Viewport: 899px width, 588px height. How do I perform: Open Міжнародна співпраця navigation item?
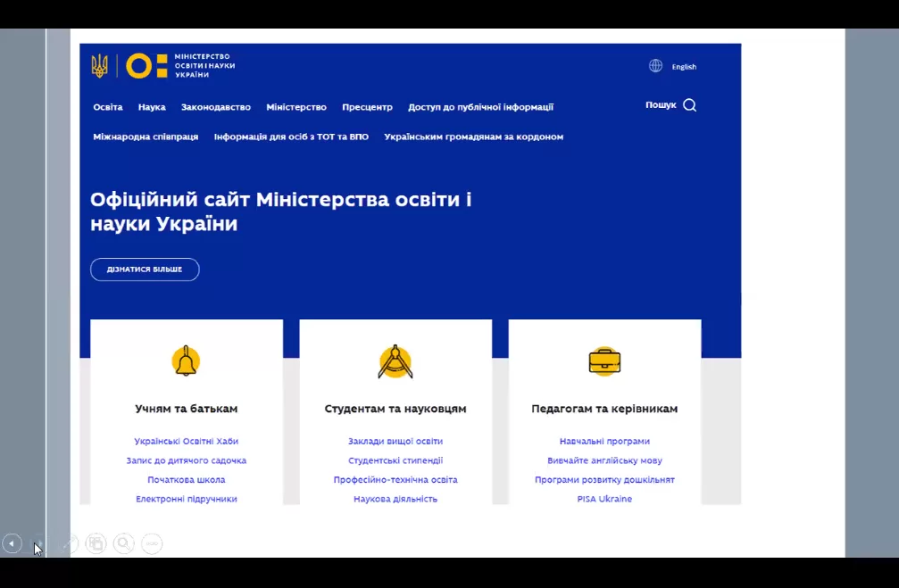coord(146,137)
